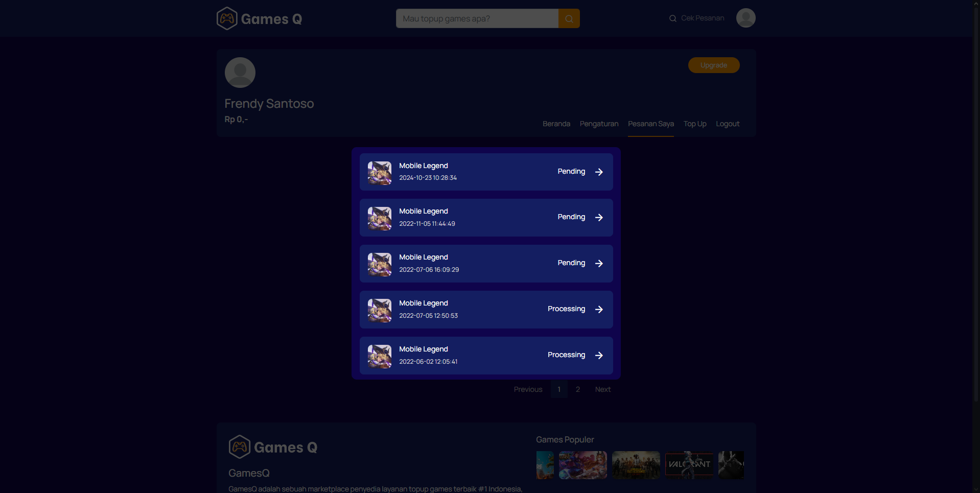This screenshot has width=980, height=493.
Task: Click the Next pagination link
Action: (603, 389)
